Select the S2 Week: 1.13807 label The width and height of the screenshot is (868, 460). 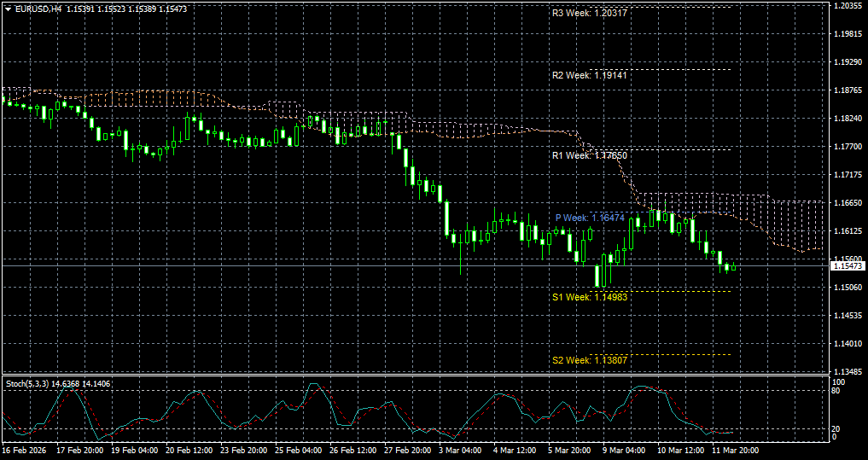590,360
